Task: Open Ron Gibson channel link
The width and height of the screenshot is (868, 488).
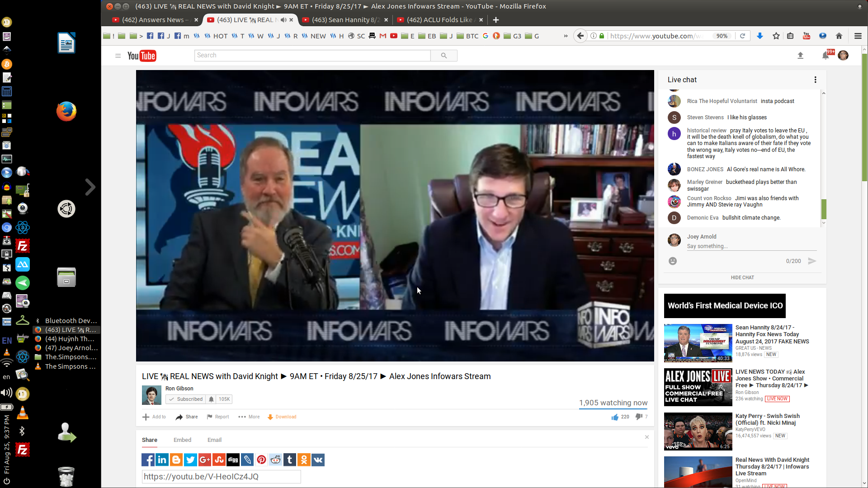Action: point(179,388)
